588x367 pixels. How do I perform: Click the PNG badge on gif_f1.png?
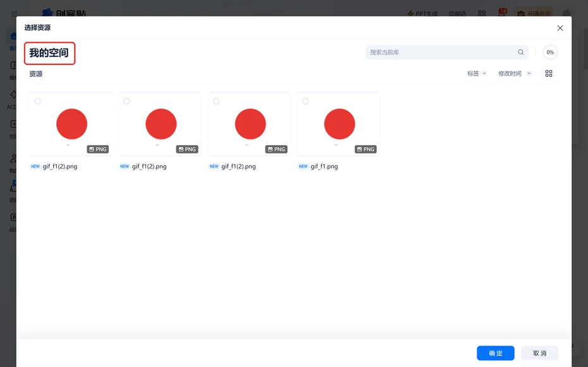click(x=365, y=149)
